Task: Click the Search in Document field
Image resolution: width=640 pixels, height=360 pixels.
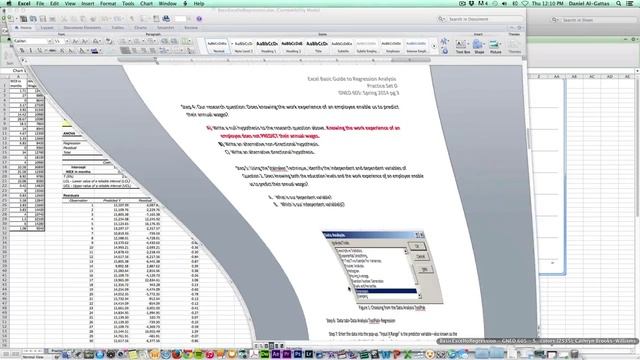Action: pos(480,19)
